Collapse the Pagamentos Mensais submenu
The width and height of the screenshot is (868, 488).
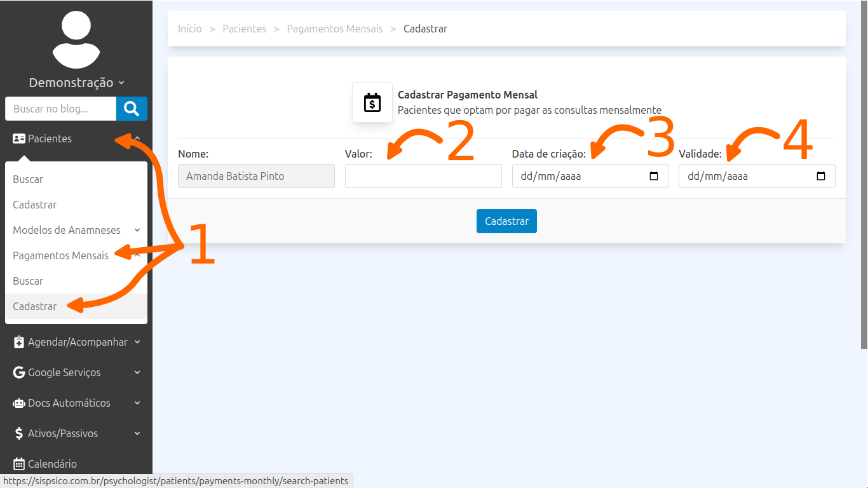pyautogui.click(x=137, y=255)
